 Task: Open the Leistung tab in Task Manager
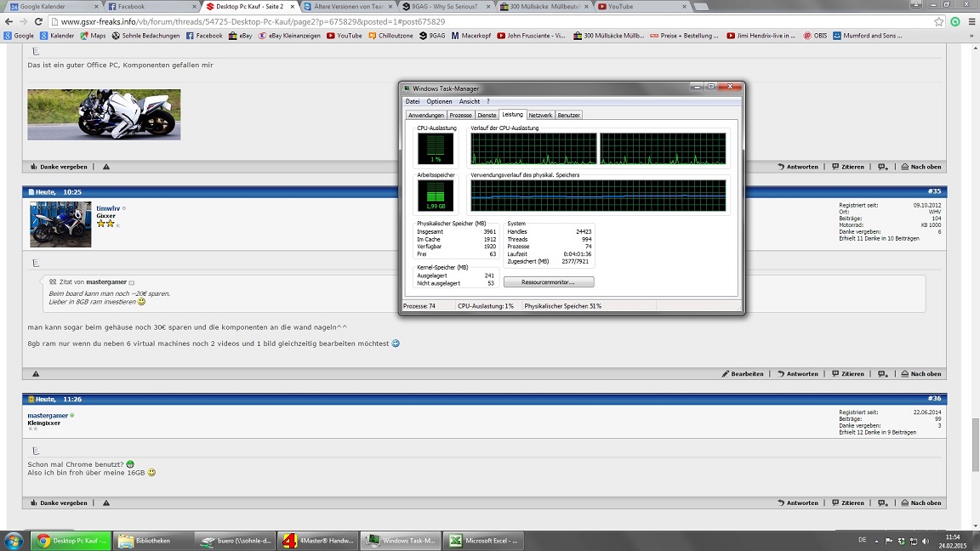click(512, 115)
